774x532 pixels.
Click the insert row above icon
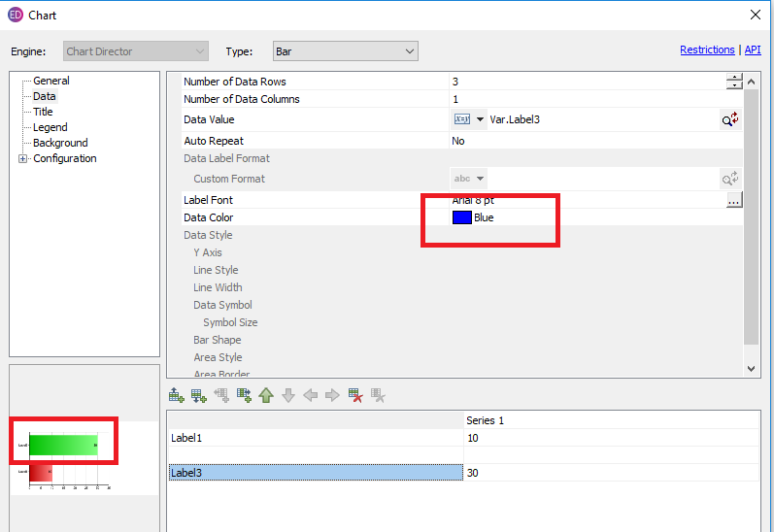tap(177, 395)
